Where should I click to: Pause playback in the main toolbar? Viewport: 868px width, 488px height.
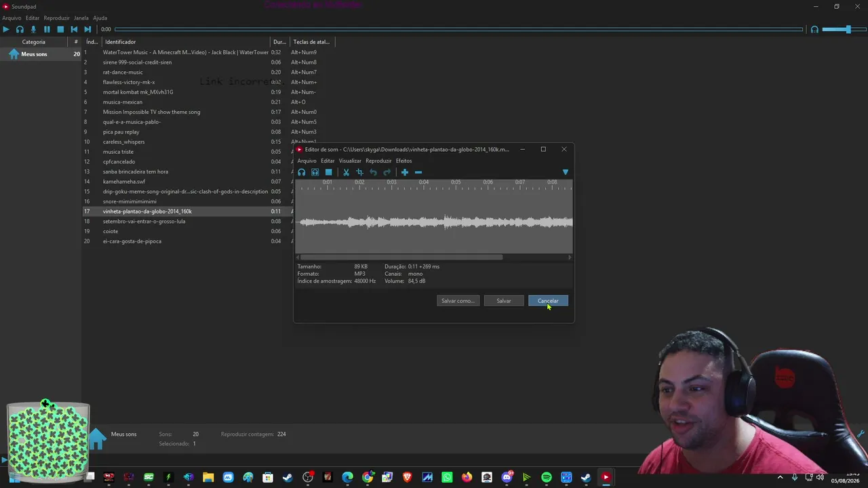pos(47,29)
